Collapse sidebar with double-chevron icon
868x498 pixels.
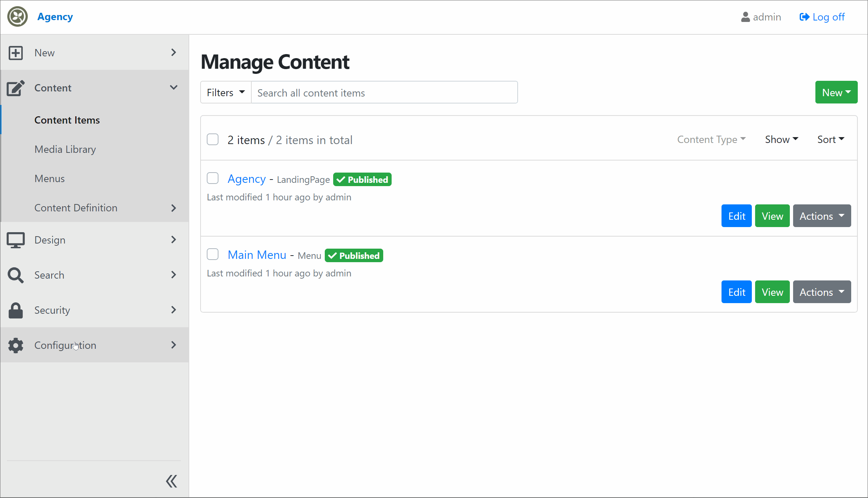coord(171,481)
